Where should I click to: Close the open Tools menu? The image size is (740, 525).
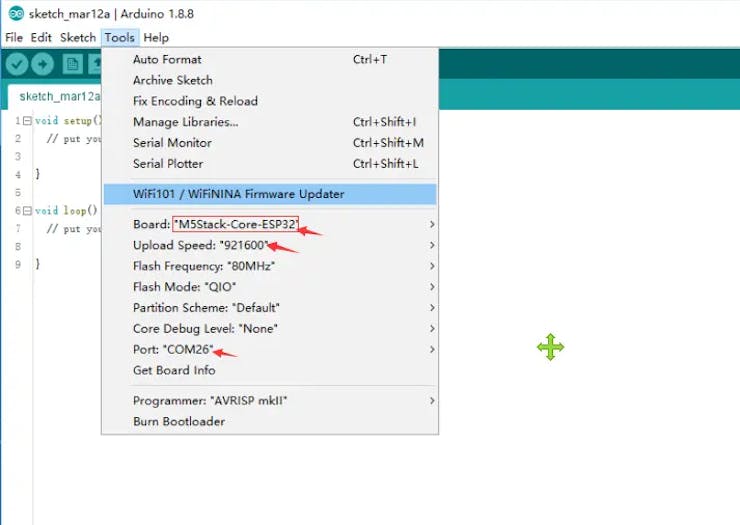[119, 37]
